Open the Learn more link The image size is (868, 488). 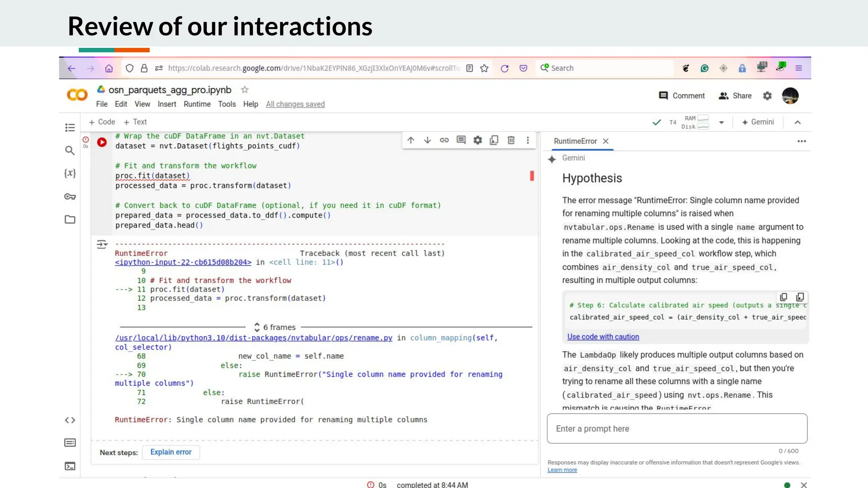[x=562, y=470]
